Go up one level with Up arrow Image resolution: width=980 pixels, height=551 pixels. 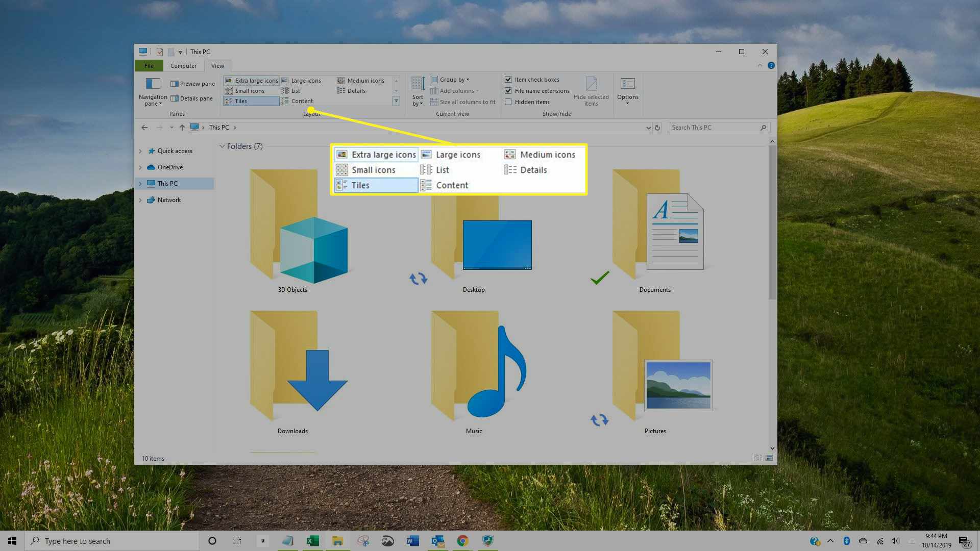coord(182,128)
